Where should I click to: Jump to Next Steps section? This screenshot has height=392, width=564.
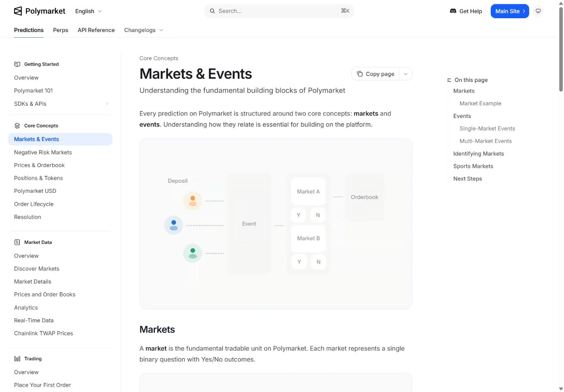click(467, 179)
